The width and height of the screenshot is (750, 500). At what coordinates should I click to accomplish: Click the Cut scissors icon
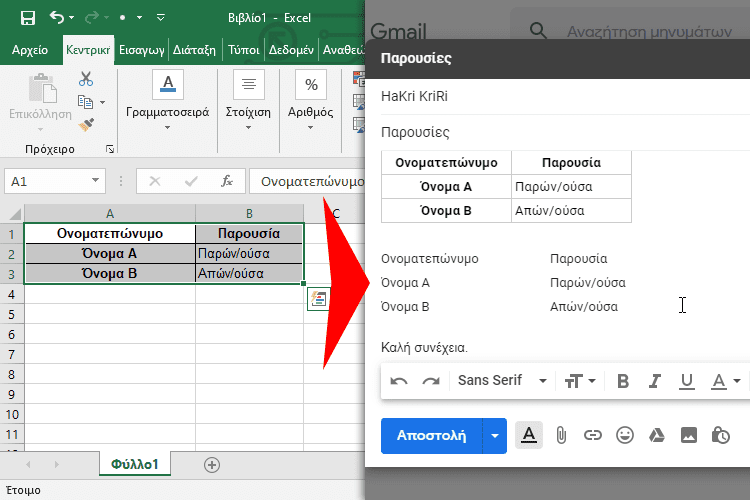coord(86,79)
